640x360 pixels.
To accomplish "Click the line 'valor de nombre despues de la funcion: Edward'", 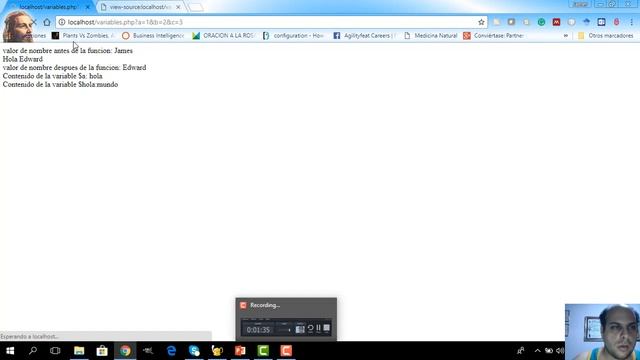I will point(74,68).
